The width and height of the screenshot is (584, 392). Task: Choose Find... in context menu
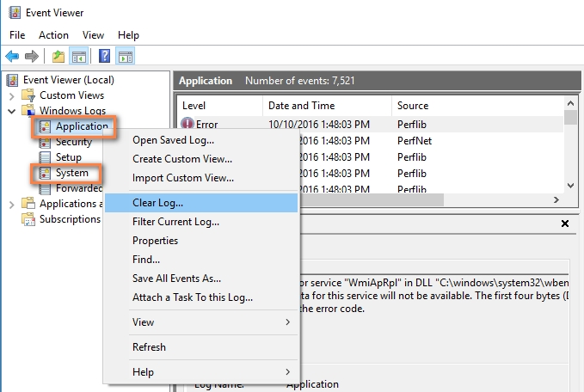click(201, 260)
